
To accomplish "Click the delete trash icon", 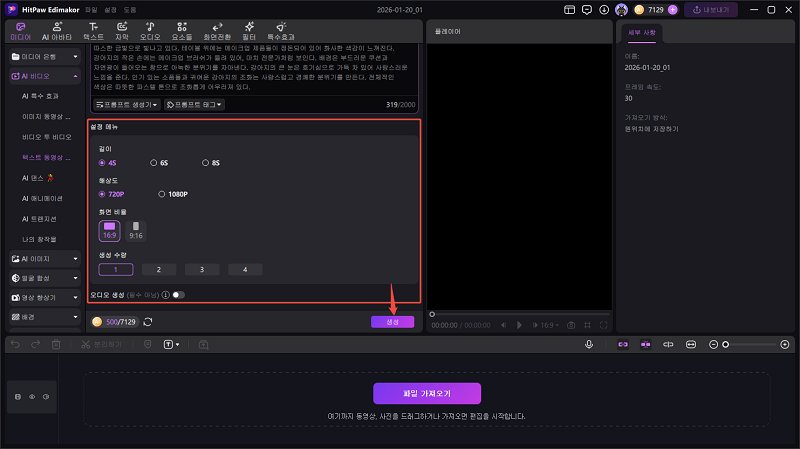I will (56, 344).
